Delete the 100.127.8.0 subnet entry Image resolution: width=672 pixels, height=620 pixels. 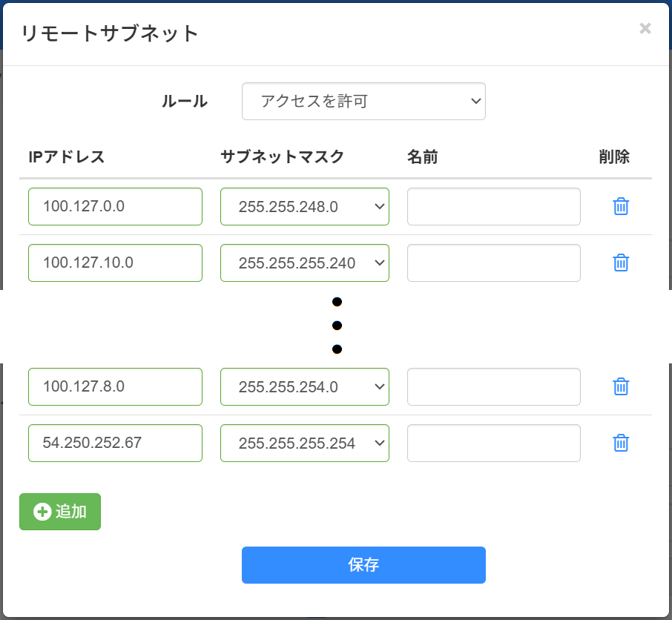[x=620, y=386]
